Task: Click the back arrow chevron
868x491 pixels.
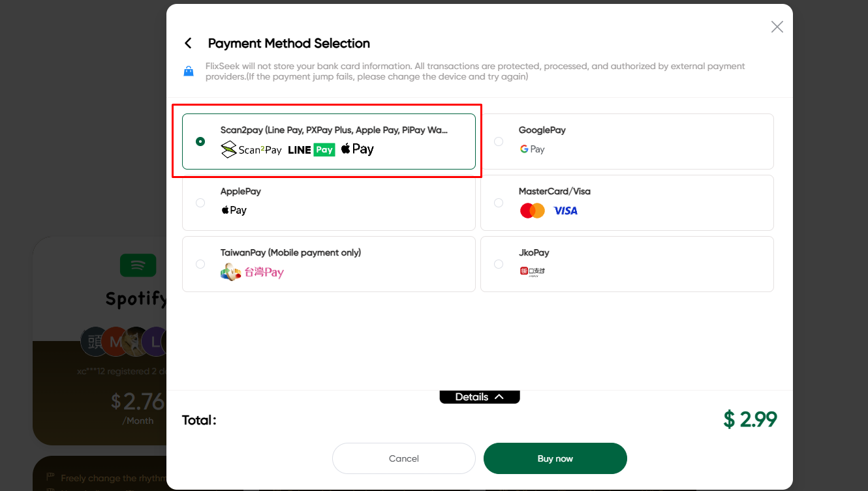Action: coord(188,42)
